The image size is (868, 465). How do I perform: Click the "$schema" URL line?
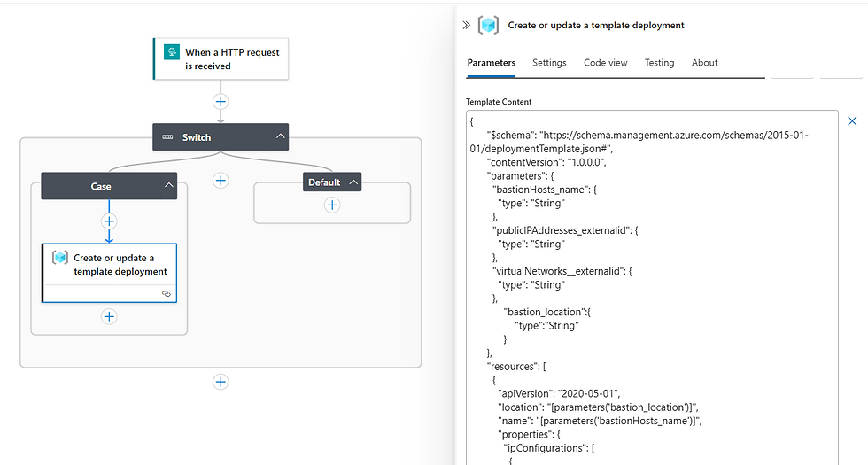639,142
